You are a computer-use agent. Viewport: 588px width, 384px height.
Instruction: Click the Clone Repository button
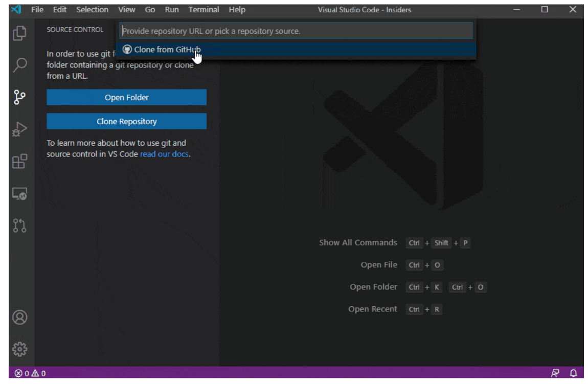click(126, 121)
